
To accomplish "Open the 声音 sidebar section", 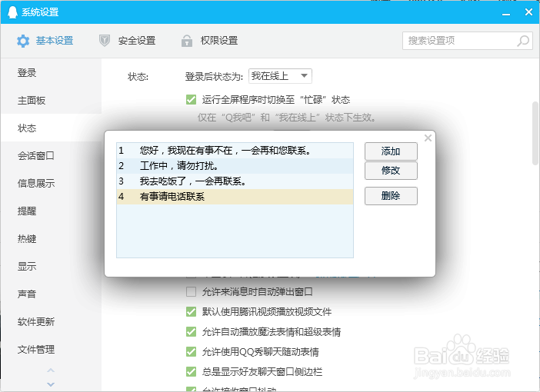I will [51, 294].
